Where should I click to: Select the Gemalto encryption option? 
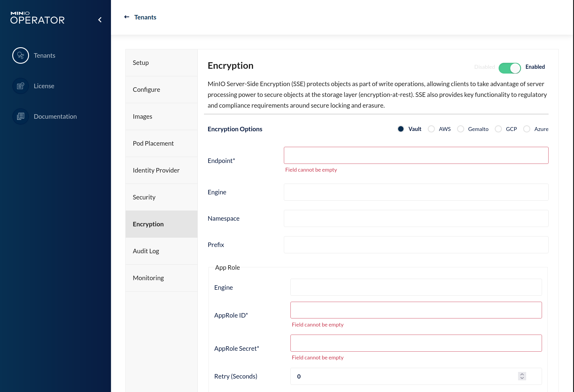(x=461, y=129)
